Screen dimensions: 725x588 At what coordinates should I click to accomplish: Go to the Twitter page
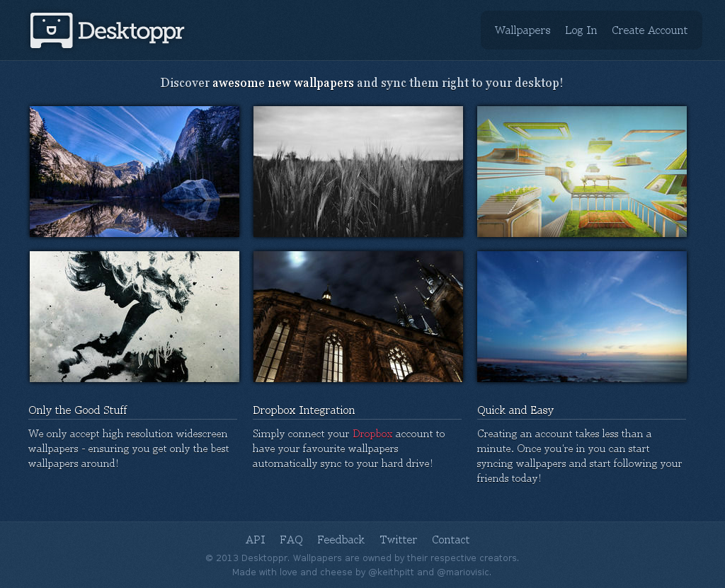coord(398,539)
